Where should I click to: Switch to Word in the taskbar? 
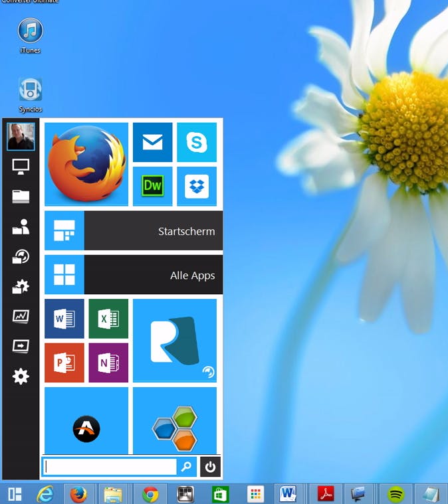[x=287, y=494]
